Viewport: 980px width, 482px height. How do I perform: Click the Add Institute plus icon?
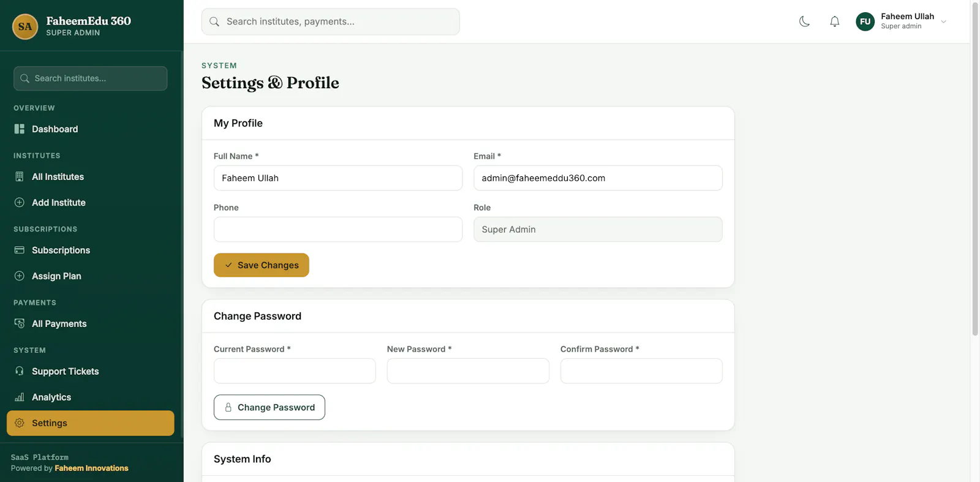point(20,203)
